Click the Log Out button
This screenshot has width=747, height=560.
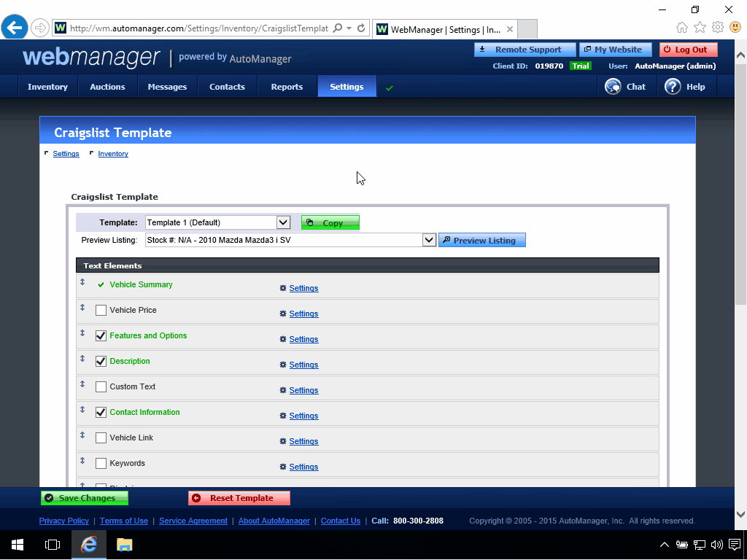tap(689, 50)
